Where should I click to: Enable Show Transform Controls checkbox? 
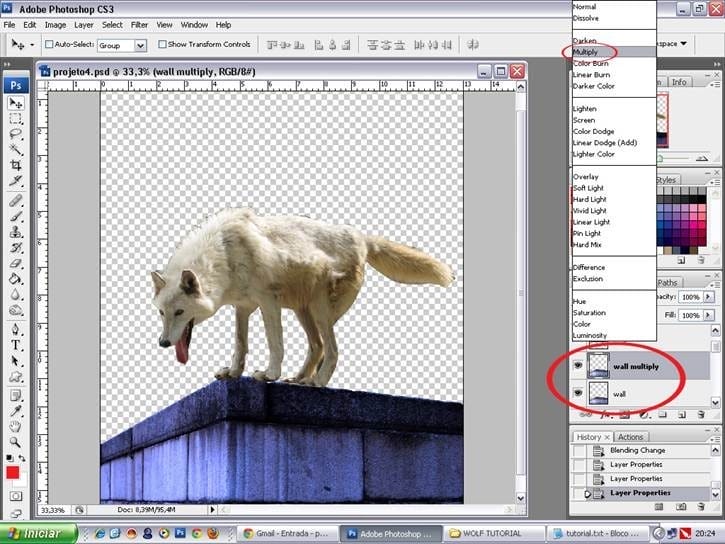pyautogui.click(x=162, y=44)
